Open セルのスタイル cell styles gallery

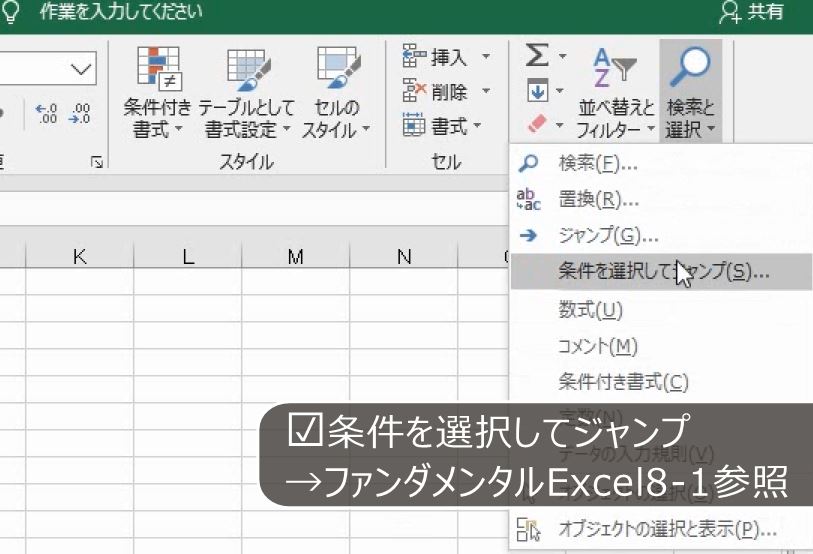tap(336, 93)
